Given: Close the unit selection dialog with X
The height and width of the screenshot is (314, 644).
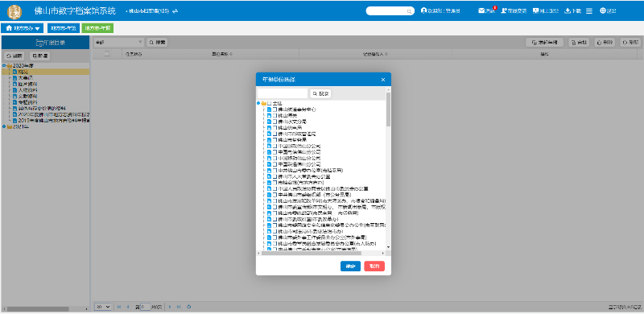Looking at the screenshot, I should tap(383, 80).
